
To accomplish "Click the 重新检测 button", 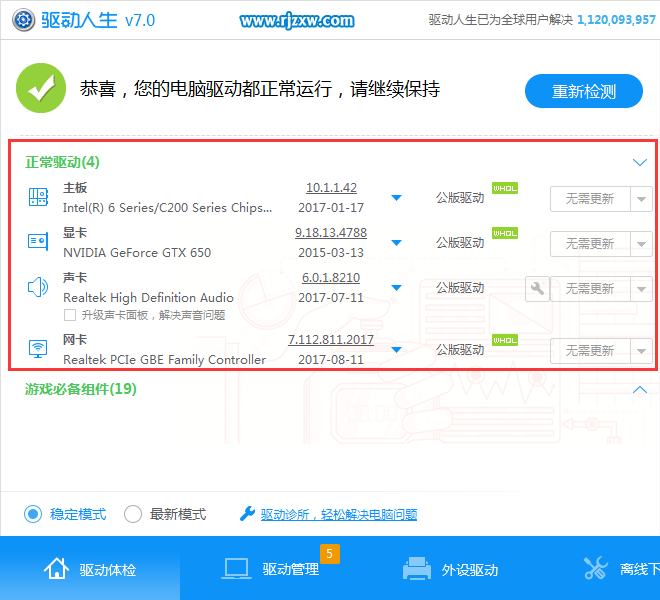I will pyautogui.click(x=584, y=91).
